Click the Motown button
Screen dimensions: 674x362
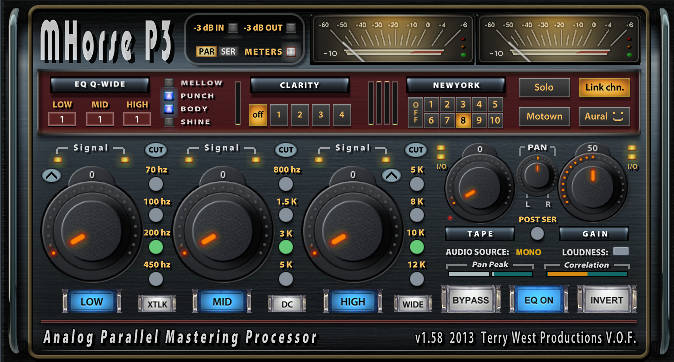(x=544, y=117)
